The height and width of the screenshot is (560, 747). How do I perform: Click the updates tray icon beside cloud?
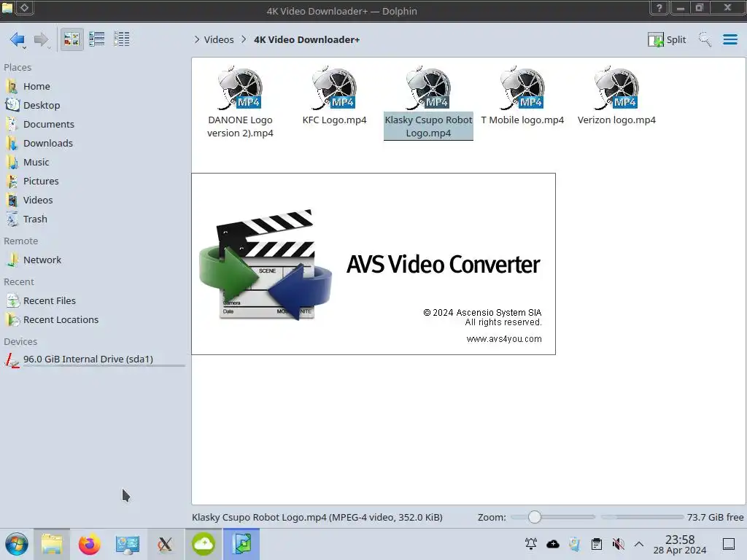[575, 544]
